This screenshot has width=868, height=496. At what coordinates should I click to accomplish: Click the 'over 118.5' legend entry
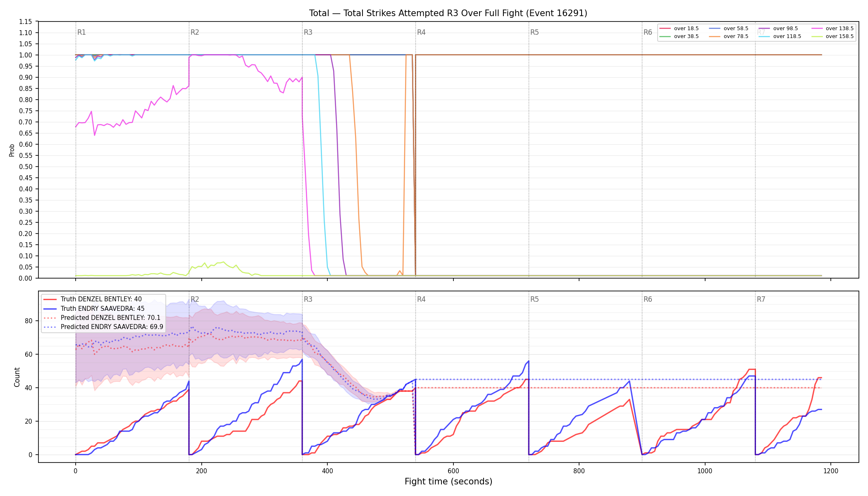780,36
